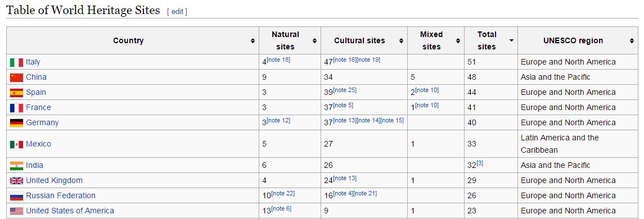The width and height of the screenshot is (644, 219).
Task: Click the Italy flag icon
Action: tap(16, 62)
